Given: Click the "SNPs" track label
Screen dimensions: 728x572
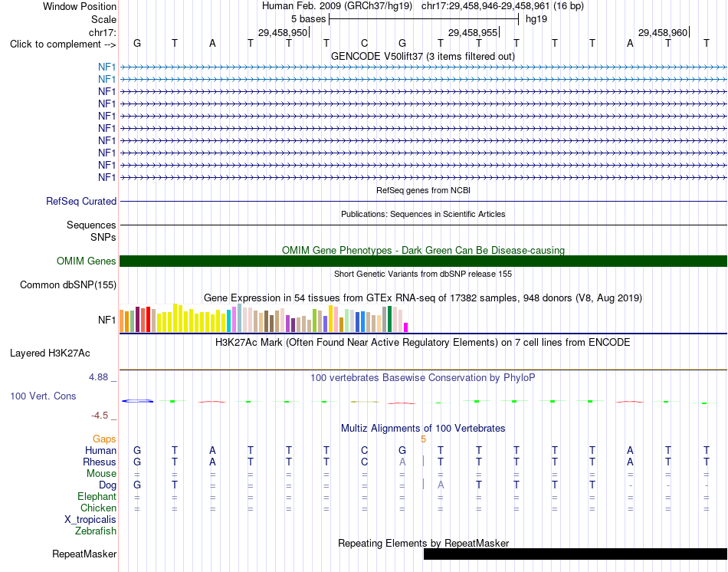Looking at the screenshot, I should click(x=103, y=237).
